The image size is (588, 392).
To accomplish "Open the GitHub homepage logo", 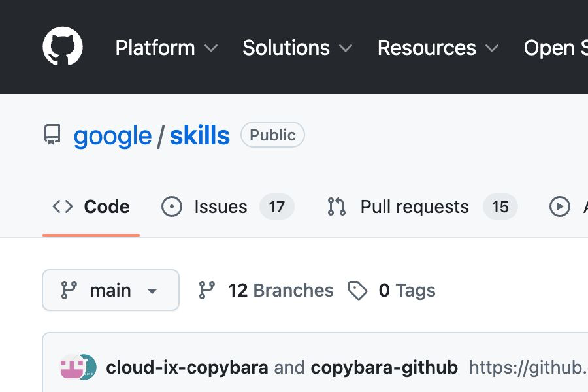I will pos(63,46).
